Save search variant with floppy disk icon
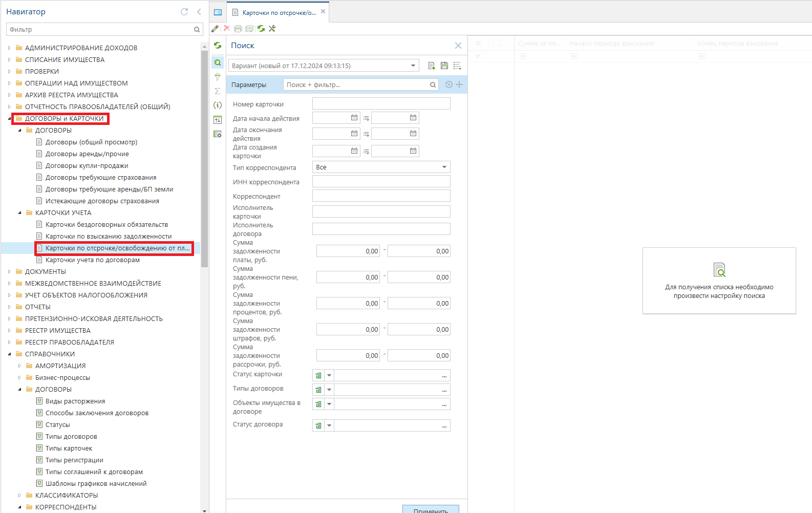Screen dimensions: 812x513 [x=444, y=66]
